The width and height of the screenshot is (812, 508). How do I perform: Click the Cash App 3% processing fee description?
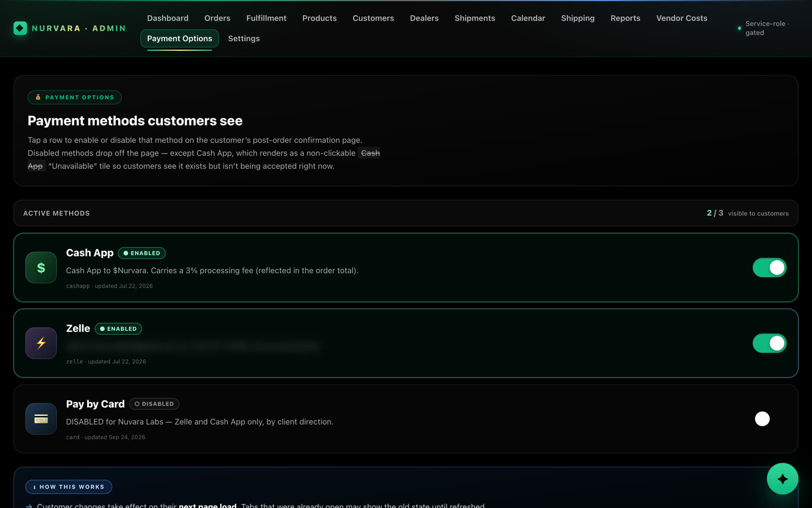point(212,271)
